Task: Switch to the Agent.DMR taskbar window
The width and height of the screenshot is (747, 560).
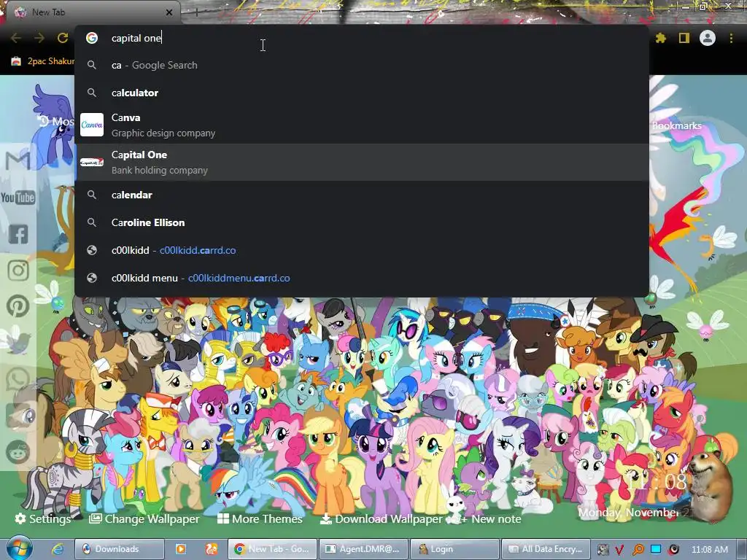Action: pyautogui.click(x=363, y=549)
